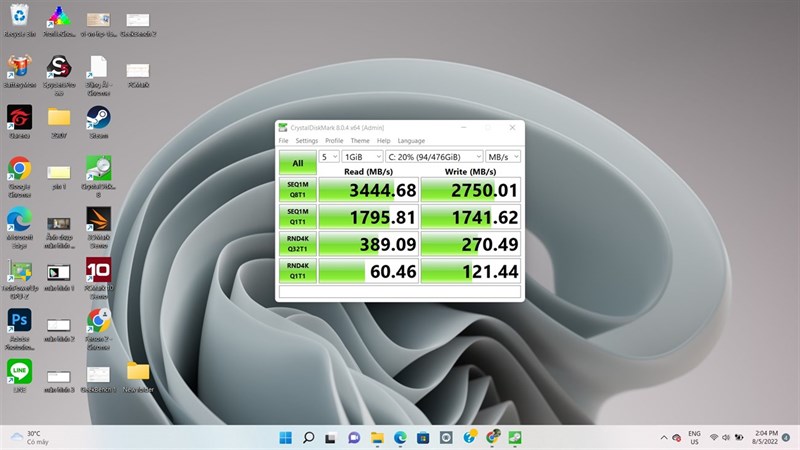This screenshot has width=800, height=450.
Task: Click the 60.46 read value
Action: [368, 271]
